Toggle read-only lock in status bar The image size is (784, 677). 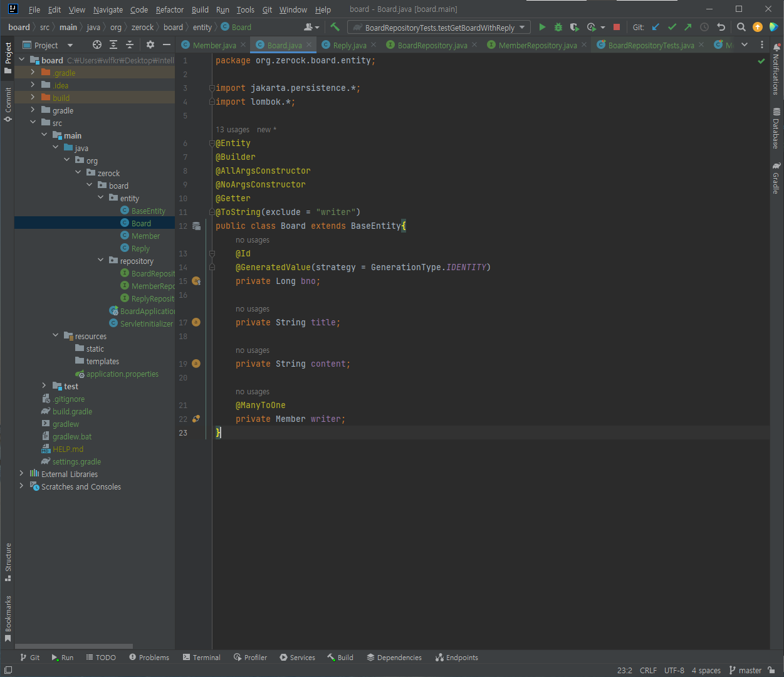pyautogui.click(x=771, y=670)
